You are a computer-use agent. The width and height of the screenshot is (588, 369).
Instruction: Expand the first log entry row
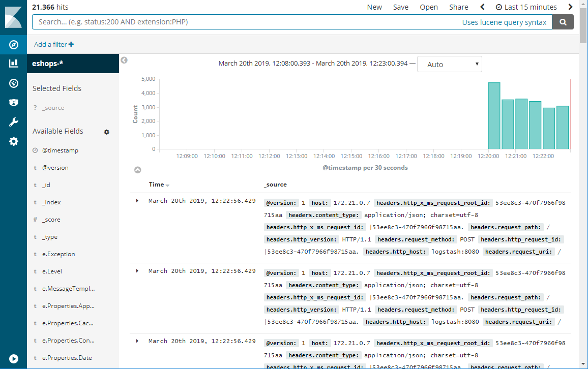[x=137, y=201]
